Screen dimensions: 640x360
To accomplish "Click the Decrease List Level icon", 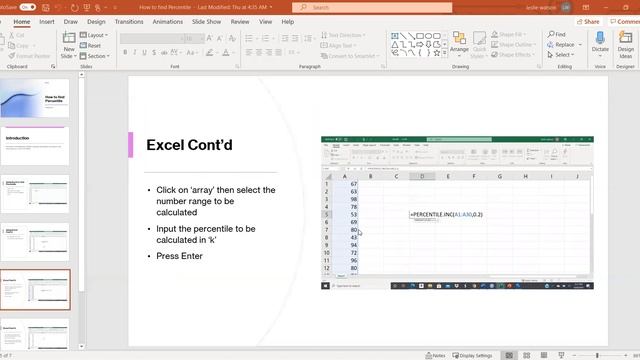I will coord(285,38).
